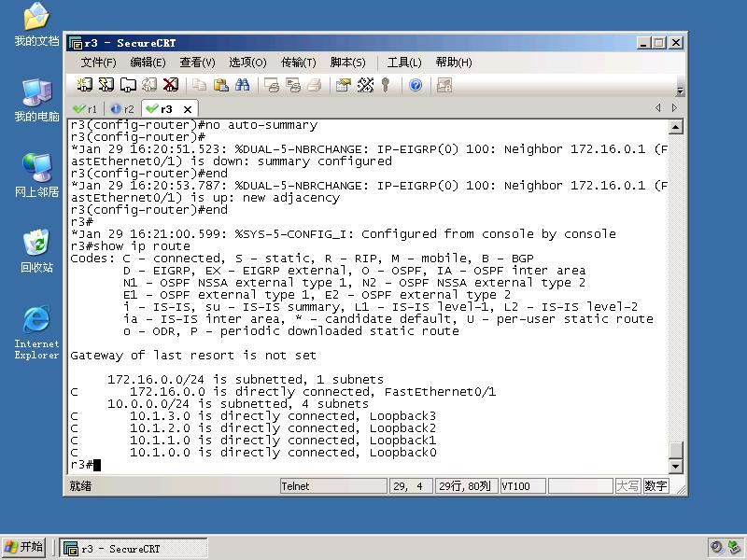The width and height of the screenshot is (747, 560).
Task: Open the 选项(O) menu
Action: (247, 63)
